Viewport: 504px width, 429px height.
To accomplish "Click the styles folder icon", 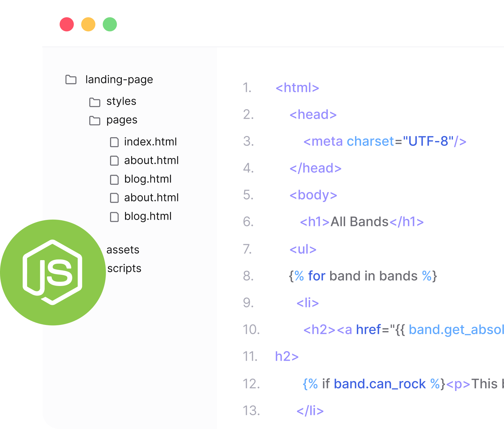I will (x=95, y=102).
